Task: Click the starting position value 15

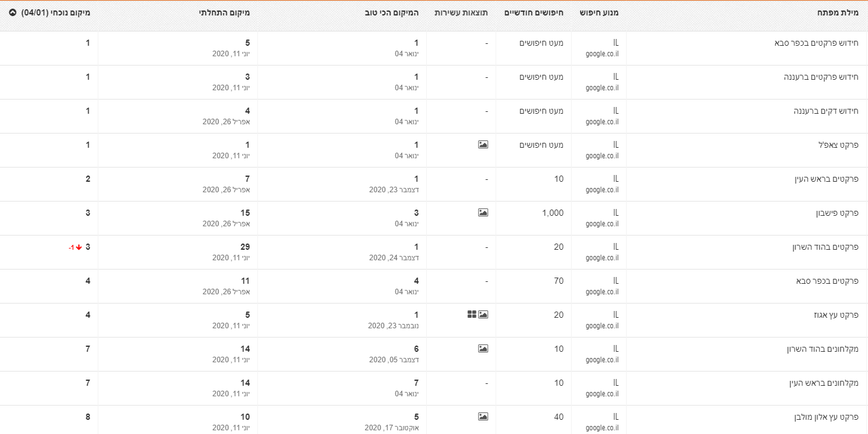Action: click(246, 213)
